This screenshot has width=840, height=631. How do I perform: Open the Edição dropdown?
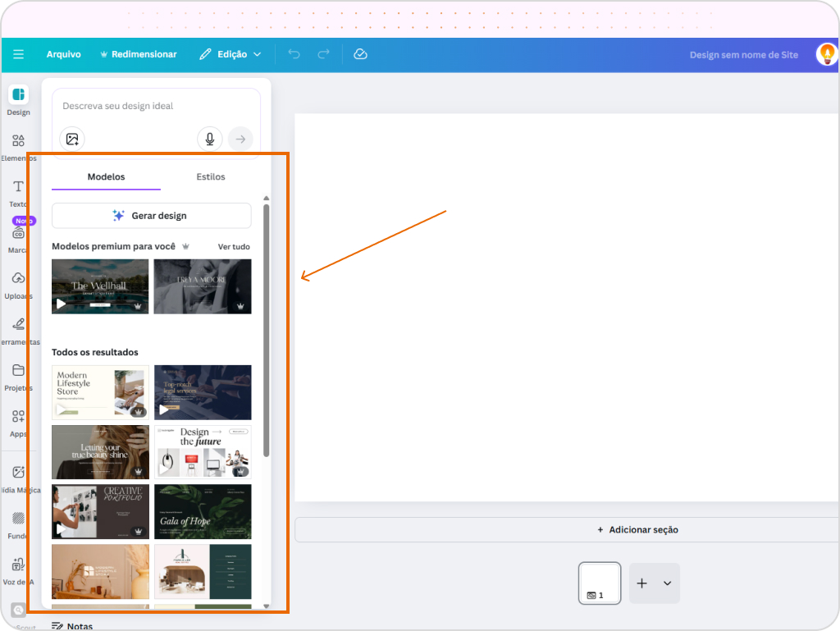pos(232,54)
